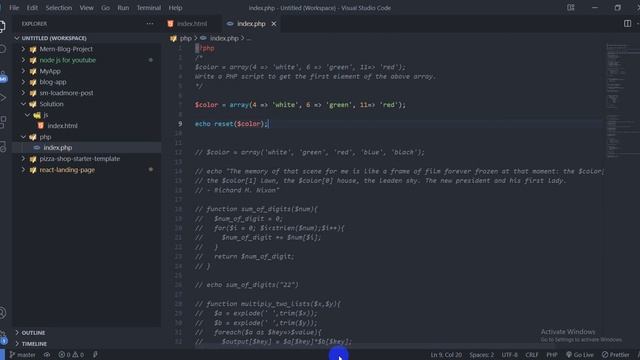Open Explorer more actions ellipsis

(x=150, y=24)
